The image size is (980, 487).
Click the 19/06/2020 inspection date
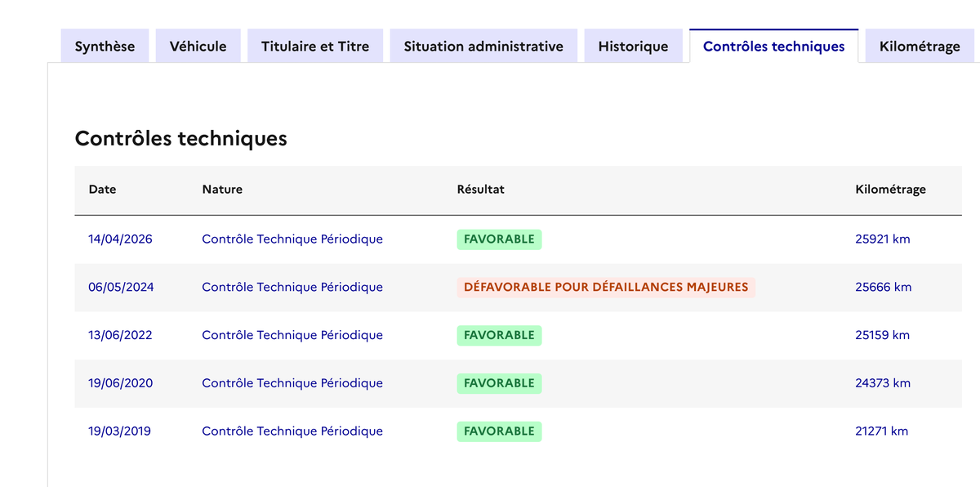click(120, 383)
